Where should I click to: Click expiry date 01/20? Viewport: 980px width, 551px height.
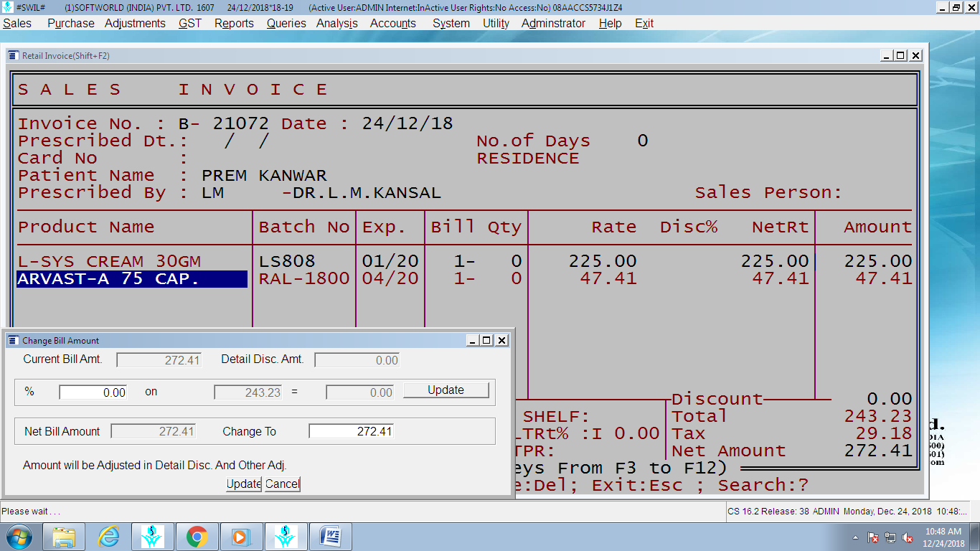click(x=390, y=261)
